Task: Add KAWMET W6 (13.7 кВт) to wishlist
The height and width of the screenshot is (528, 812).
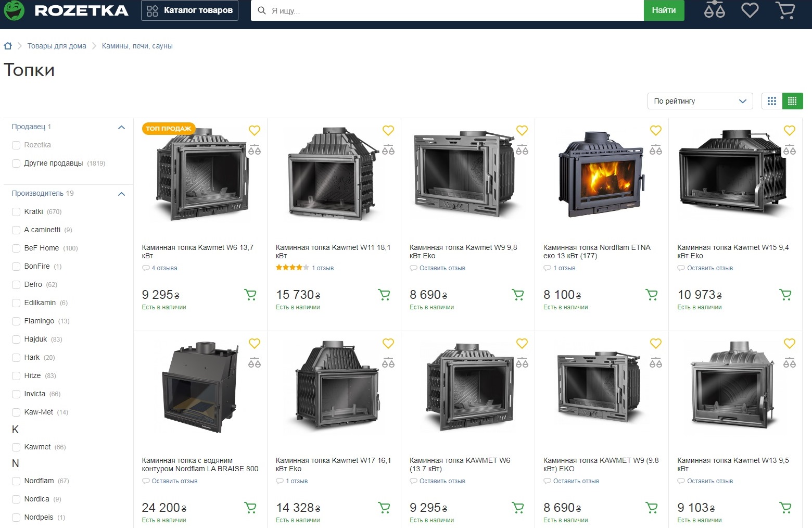Action: coord(522,343)
